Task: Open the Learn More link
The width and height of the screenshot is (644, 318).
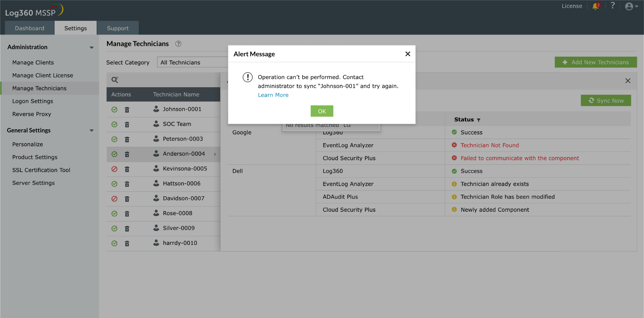Action: click(273, 95)
